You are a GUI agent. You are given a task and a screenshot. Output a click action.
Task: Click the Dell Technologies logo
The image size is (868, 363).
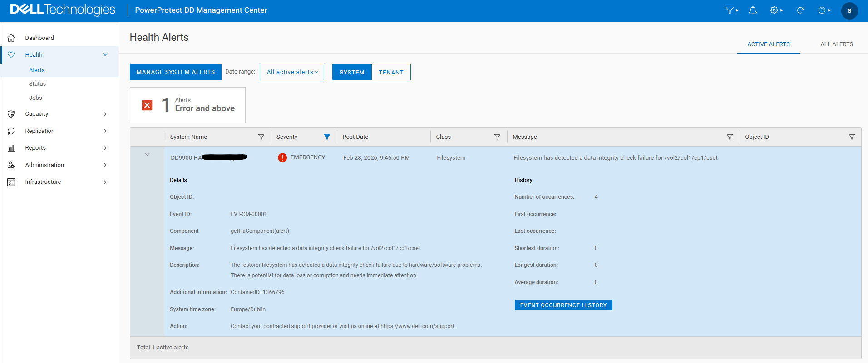(63, 10)
